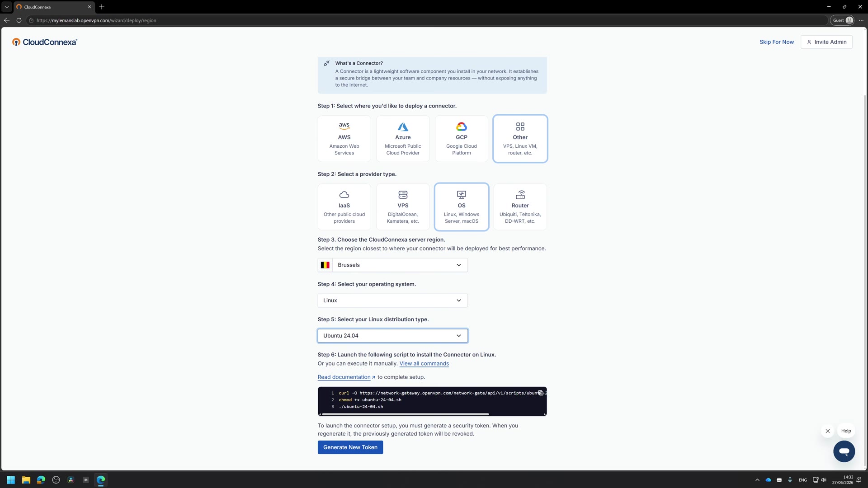Image resolution: width=868 pixels, height=488 pixels.
Task: Copy the install script with copy icon
Action: [x=540, y=393]
